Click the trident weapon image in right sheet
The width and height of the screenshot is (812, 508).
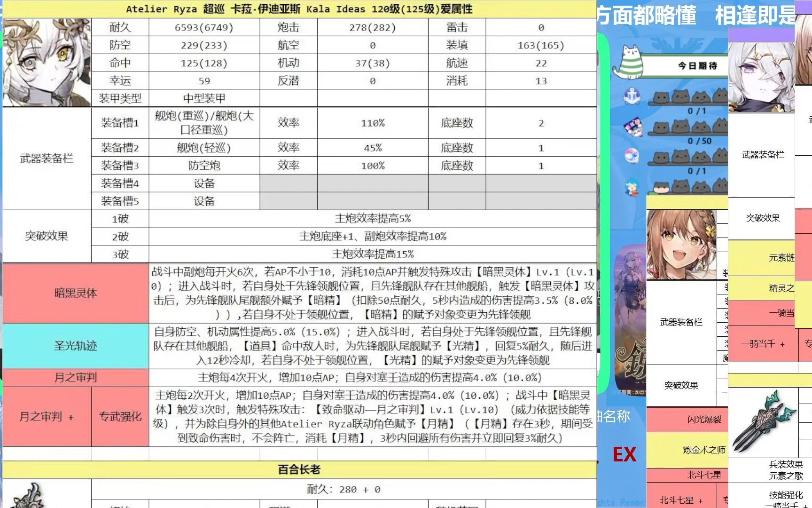tap(763, 421)
